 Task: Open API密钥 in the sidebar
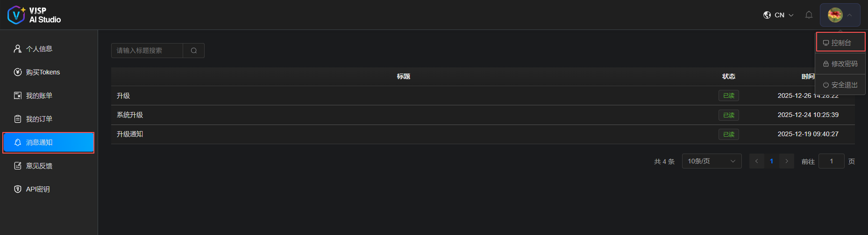pyautogui.click(x=38, y=189)
